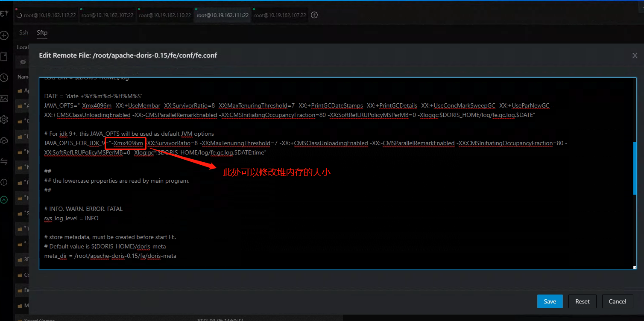
Task: Click the dialog title 'Edit Remote File'
Action: tap(128, 55)
